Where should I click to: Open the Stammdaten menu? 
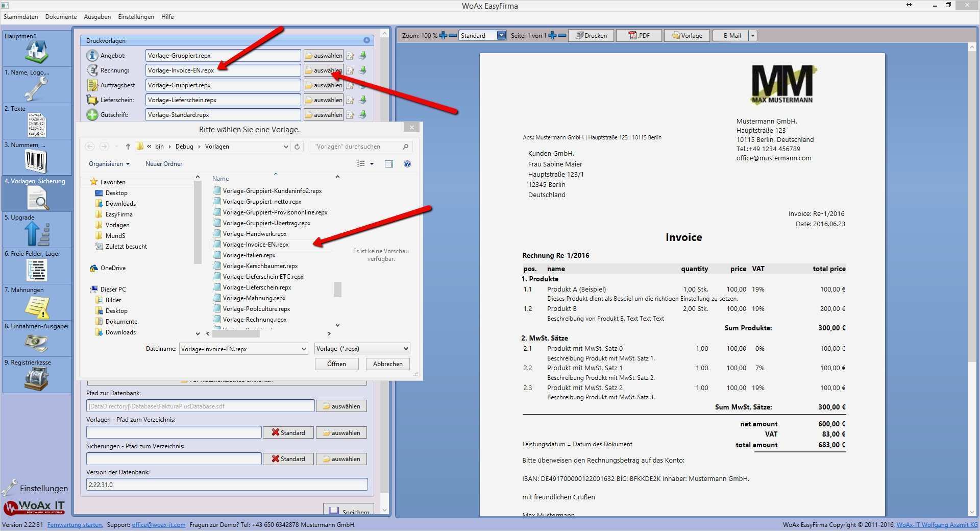coord(21,17)
